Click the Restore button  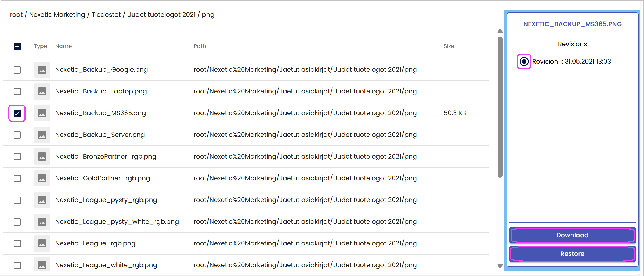[572, 254]
